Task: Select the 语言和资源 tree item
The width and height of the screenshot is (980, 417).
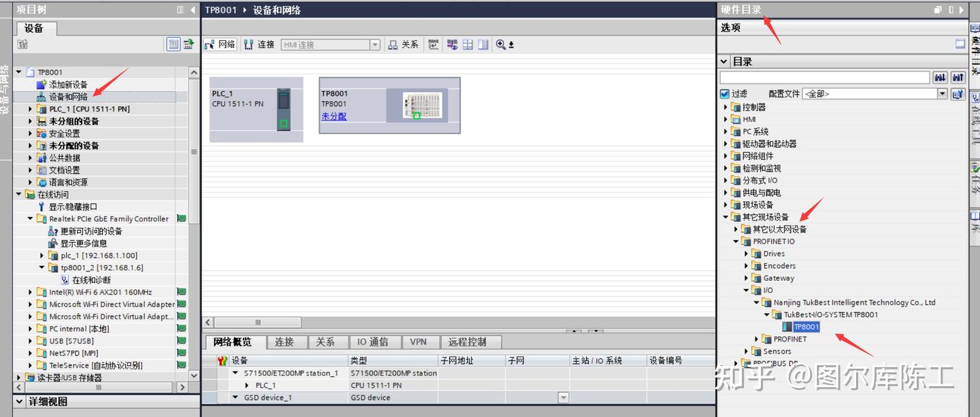Action: click(x=68, y=182)
